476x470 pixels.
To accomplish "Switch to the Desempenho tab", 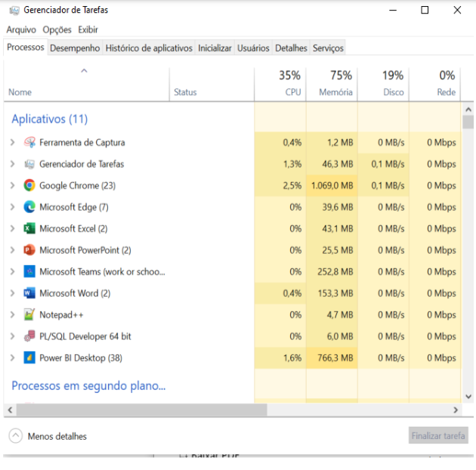I will [74, 48].
